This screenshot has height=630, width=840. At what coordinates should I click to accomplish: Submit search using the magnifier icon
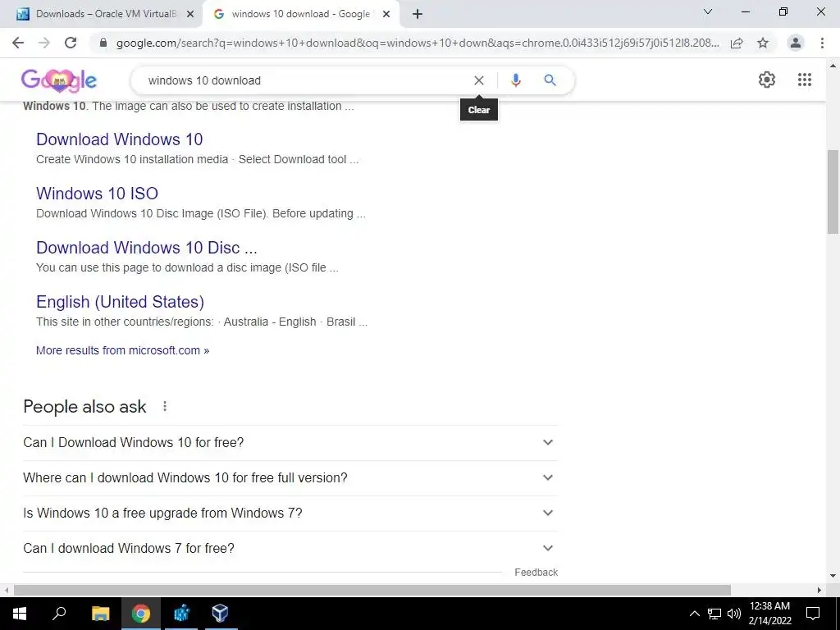coord(550,80)
